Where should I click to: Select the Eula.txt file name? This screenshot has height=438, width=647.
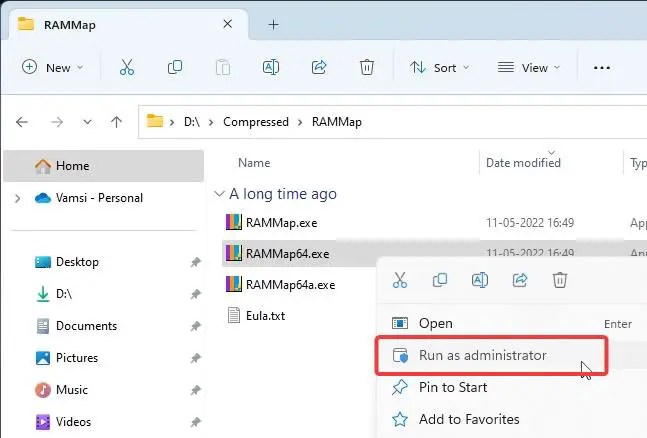pos(265,316)
